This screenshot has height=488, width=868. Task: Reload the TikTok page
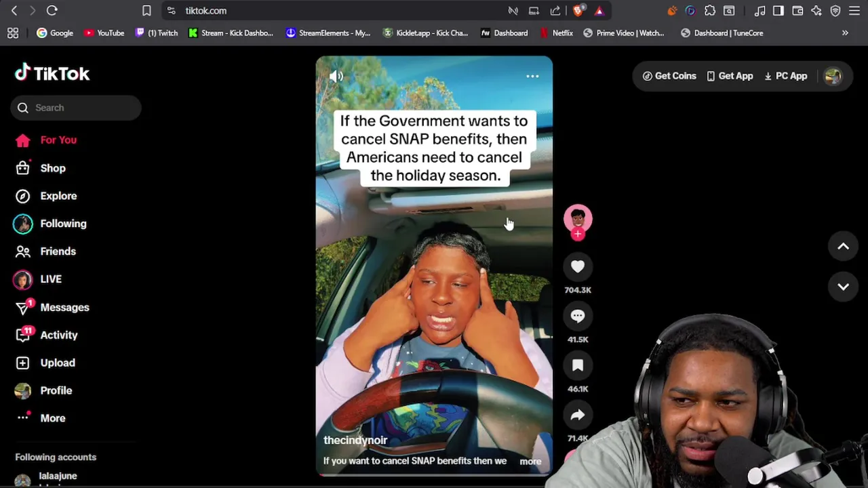pos(52,11)
